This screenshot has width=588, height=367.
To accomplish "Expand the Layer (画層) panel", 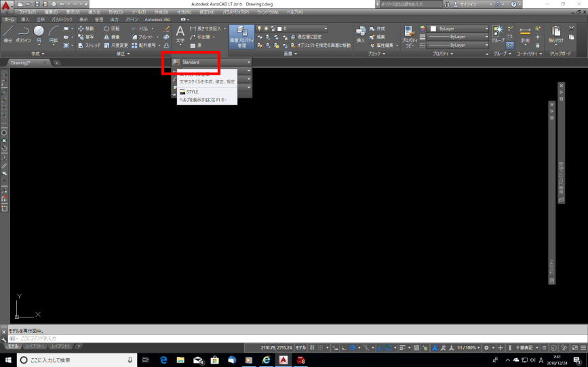I will click(x=290, y=54).
